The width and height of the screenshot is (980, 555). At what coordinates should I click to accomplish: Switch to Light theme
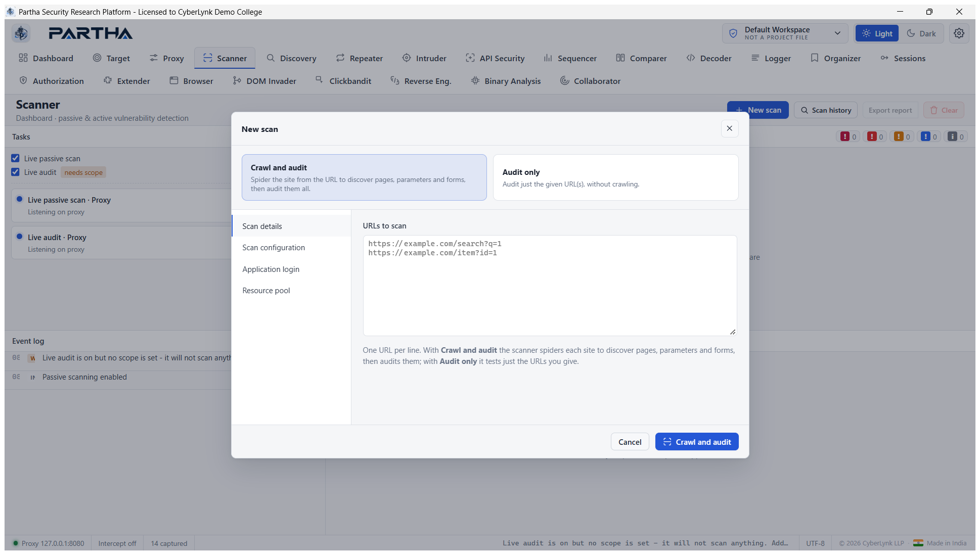(x=877, y=33)
